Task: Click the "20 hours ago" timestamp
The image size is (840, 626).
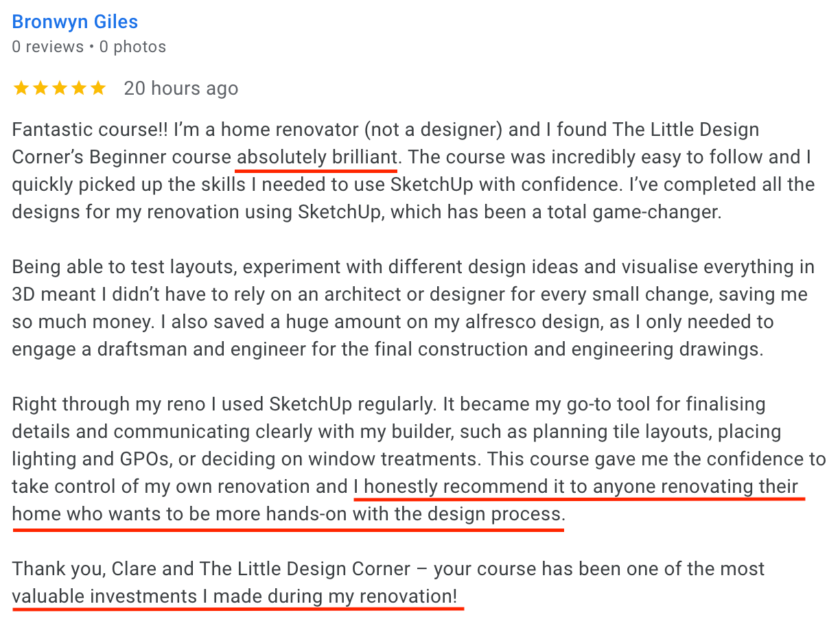Action: point(180,89)
